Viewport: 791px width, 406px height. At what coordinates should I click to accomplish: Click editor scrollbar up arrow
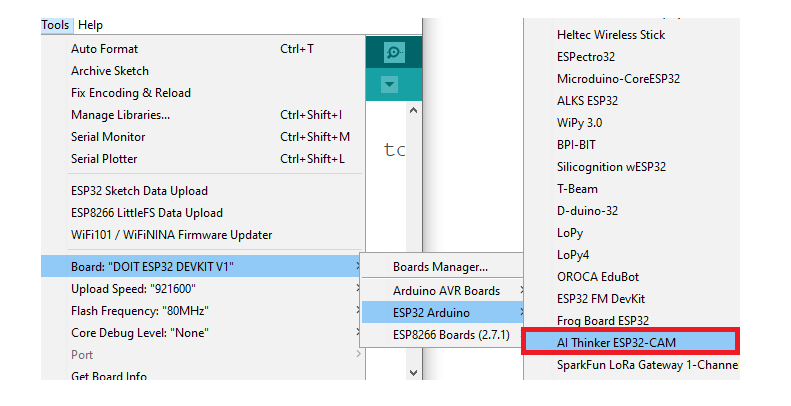(x=414, y=110)
